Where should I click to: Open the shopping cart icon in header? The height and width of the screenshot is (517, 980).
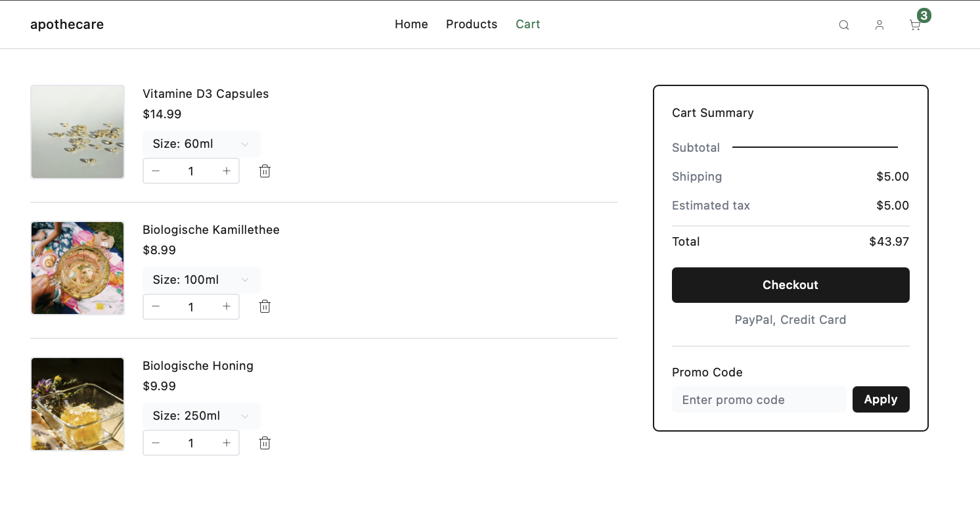tap(915, 25)
